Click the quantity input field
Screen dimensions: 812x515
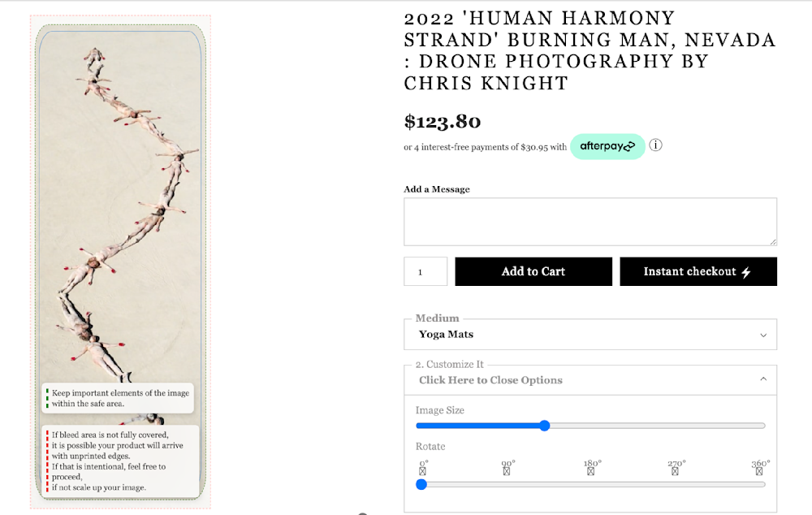pos(425,271)
